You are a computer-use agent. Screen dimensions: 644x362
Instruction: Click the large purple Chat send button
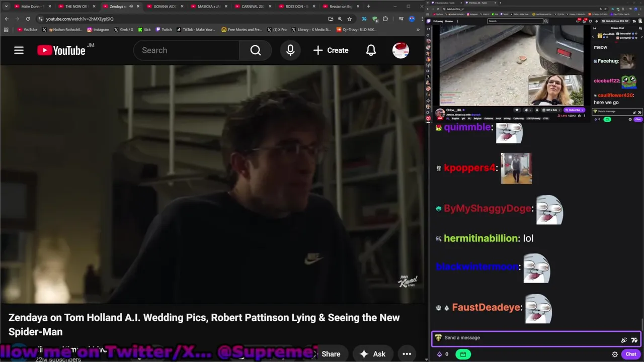point(631,354)
